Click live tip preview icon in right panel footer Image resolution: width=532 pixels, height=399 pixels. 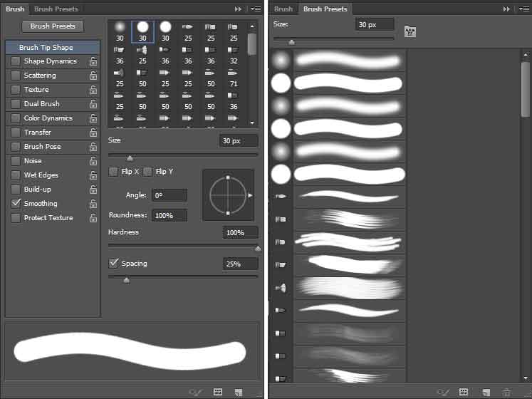click(x=443, y=392)
